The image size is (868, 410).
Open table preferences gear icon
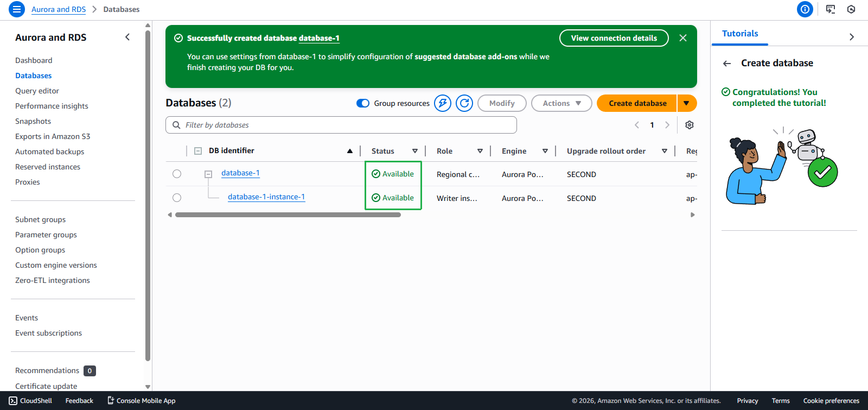(x=690, y=125)
